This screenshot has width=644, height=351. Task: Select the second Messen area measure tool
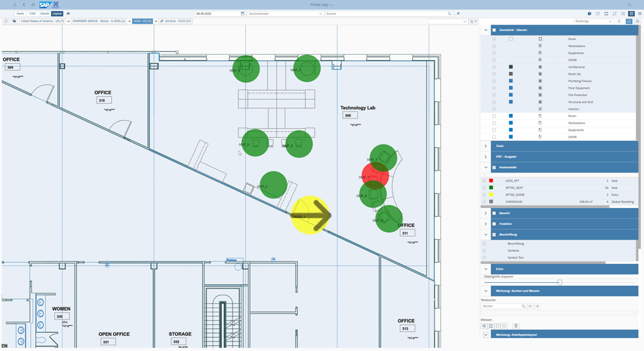click(491, 326)
